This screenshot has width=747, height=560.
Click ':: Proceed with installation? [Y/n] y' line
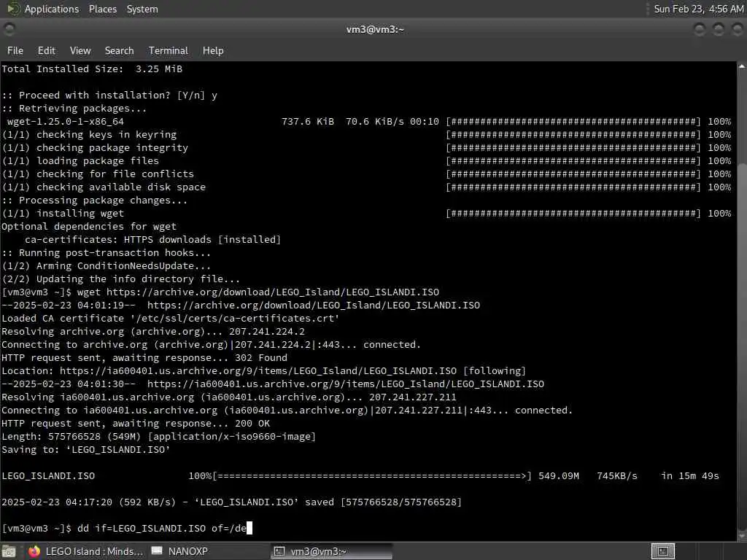[109, 96]
